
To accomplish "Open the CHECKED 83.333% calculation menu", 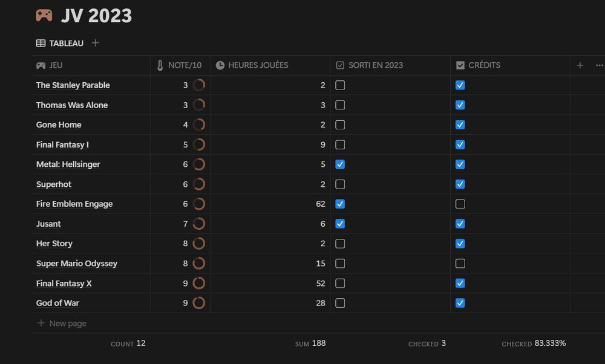I will click(534, 343).
